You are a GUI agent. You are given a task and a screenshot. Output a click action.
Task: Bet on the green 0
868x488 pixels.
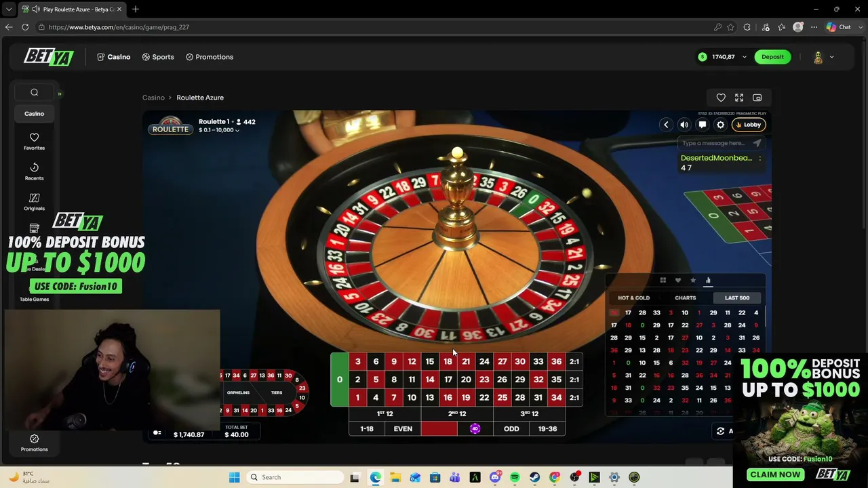(339, 380)
